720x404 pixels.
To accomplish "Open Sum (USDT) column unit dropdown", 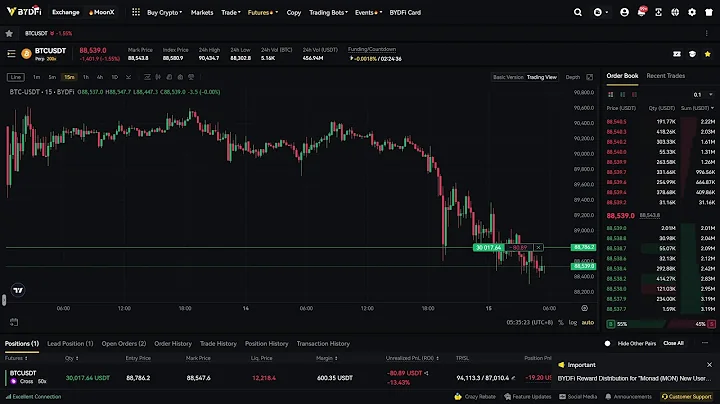I will tap(697, 108).
